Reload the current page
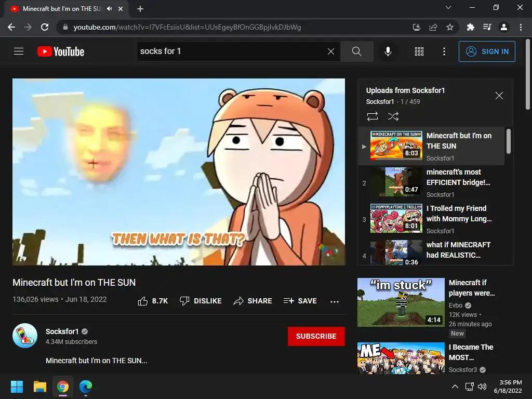 (x=45, y=27)
